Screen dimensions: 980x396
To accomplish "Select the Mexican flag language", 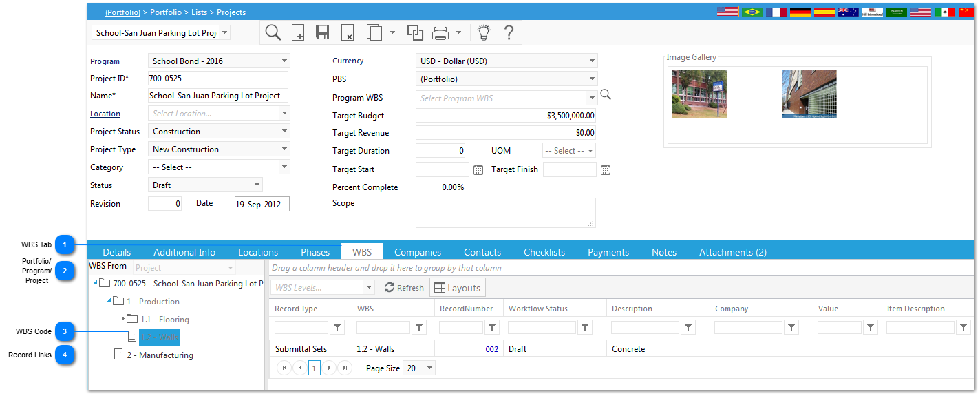I will click(944, 12).
